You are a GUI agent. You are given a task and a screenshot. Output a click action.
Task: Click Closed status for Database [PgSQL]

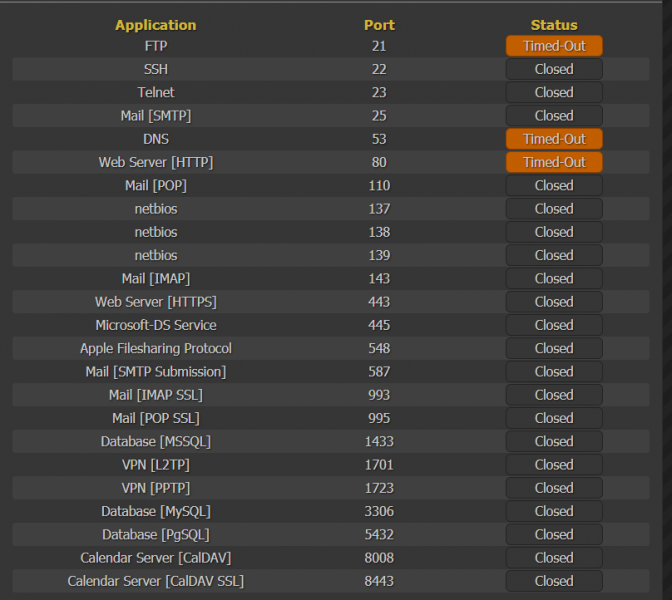click(554, 534)
